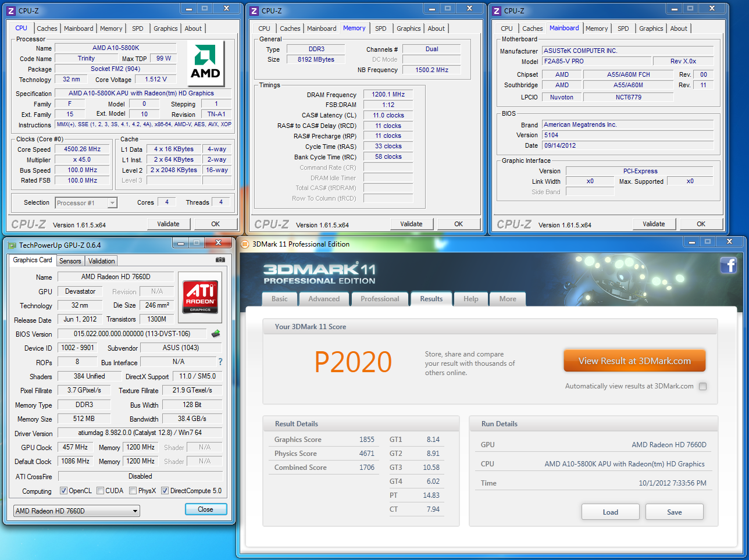Click CAS# Latency 11.0 clocks value
749x560 pixels.
(388, 115)
